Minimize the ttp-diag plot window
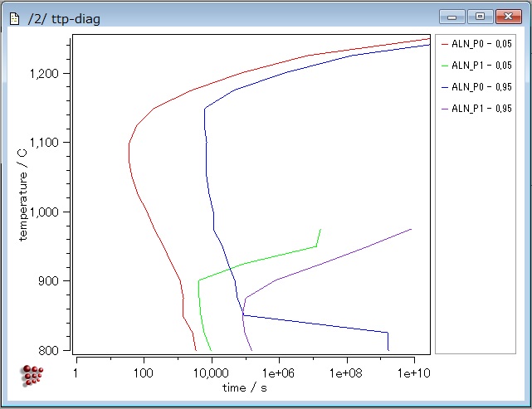 [453, 17]
